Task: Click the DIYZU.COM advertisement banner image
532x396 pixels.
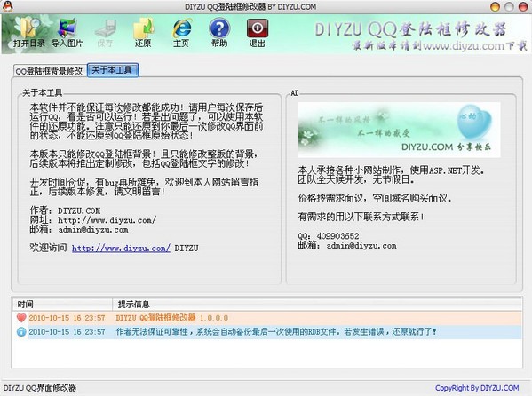Action: pos(399,130)
